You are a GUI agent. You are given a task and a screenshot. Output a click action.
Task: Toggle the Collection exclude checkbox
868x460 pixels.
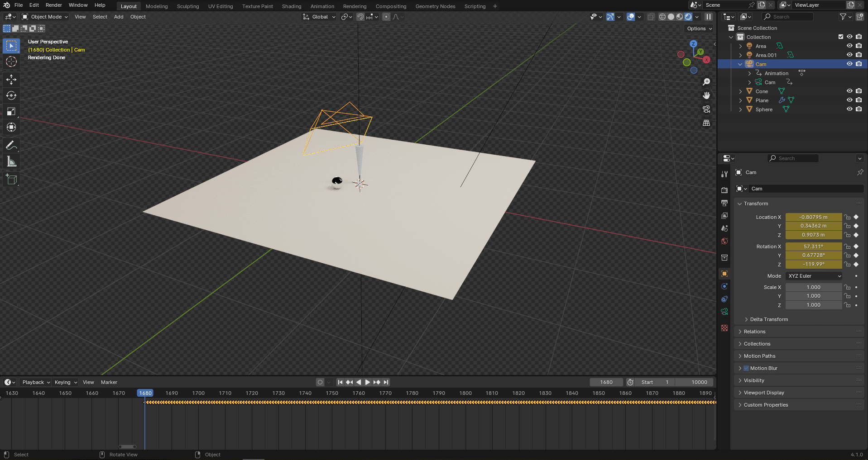pos(841,37)
